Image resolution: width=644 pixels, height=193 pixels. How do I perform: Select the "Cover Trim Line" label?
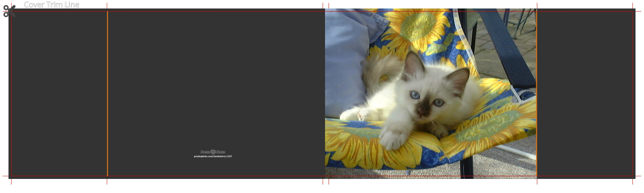click(51, 5)
